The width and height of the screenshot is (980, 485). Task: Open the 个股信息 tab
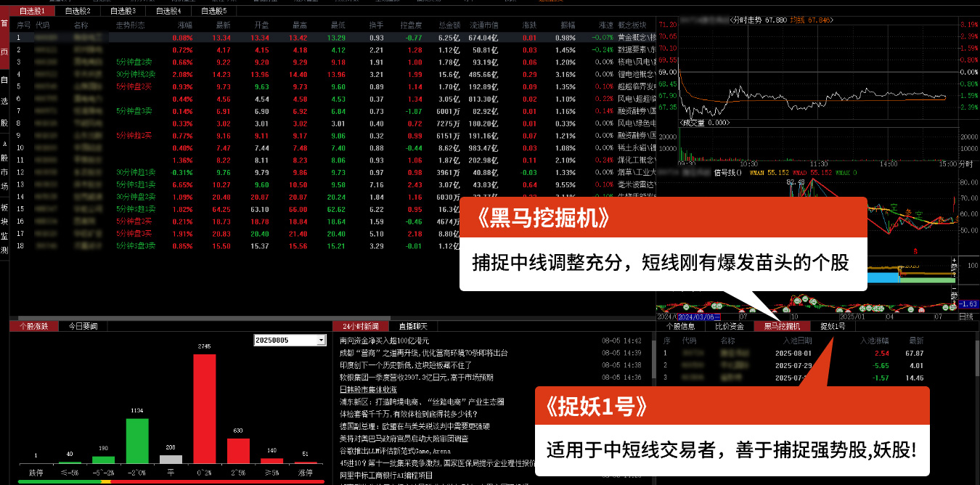pos(680,326)
